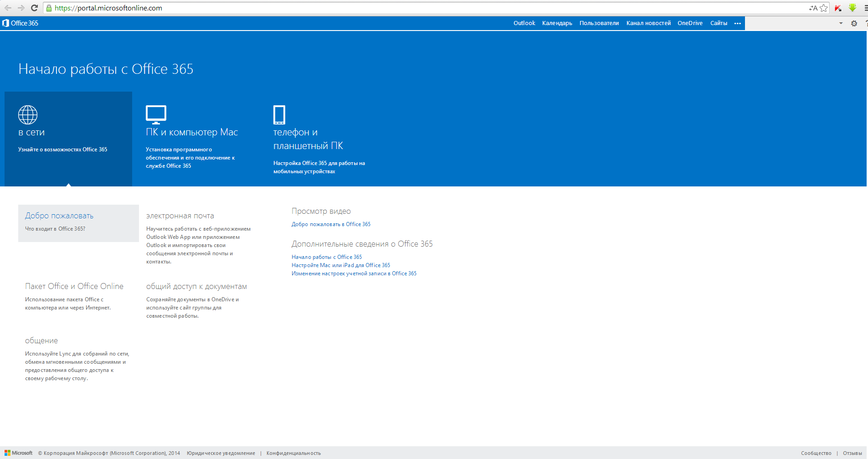Open OneDrive from the top navigation
Screen dimensions: 868x459
click(690, 23)
